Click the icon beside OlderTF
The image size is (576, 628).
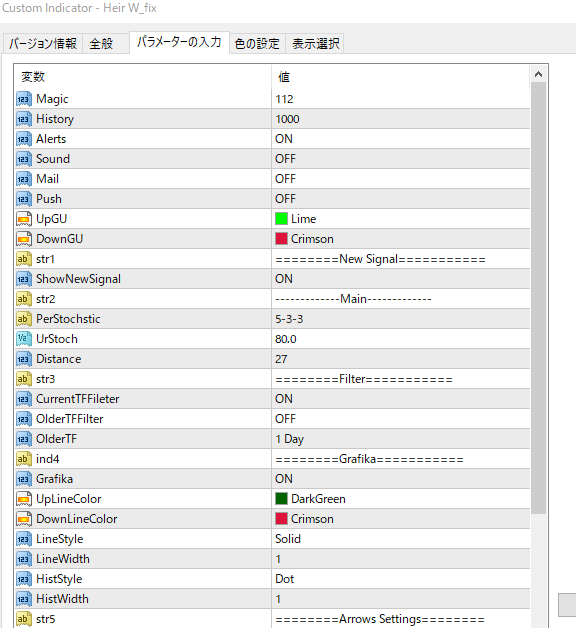coord(24,439)
